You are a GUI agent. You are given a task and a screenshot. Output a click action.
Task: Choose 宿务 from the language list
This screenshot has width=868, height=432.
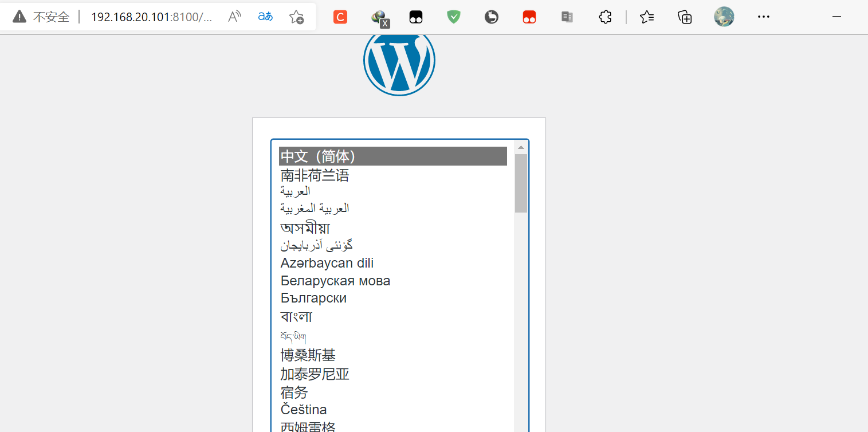[393, 392]
